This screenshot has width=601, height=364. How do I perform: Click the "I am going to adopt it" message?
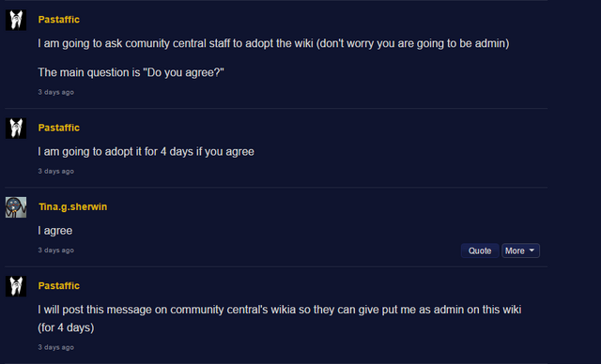pyautogui.click(x=146, y=152)
